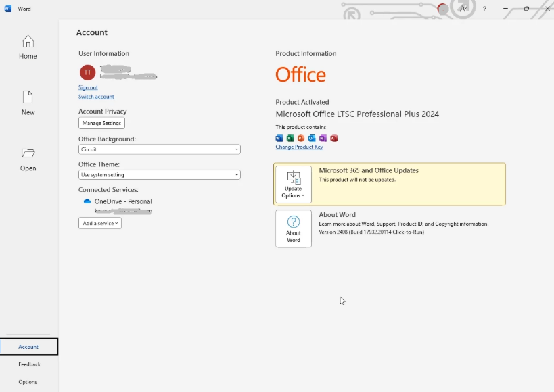Click the Manage Settings button
This screenshot has height=392, width=554.
point(101,123)
